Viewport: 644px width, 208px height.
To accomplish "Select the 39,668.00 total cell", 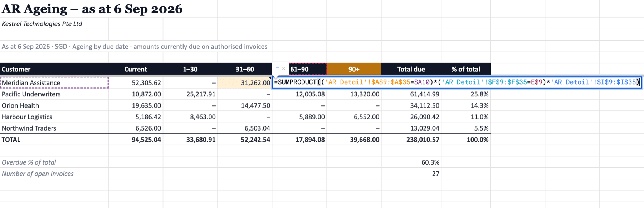I will (354, 140).
